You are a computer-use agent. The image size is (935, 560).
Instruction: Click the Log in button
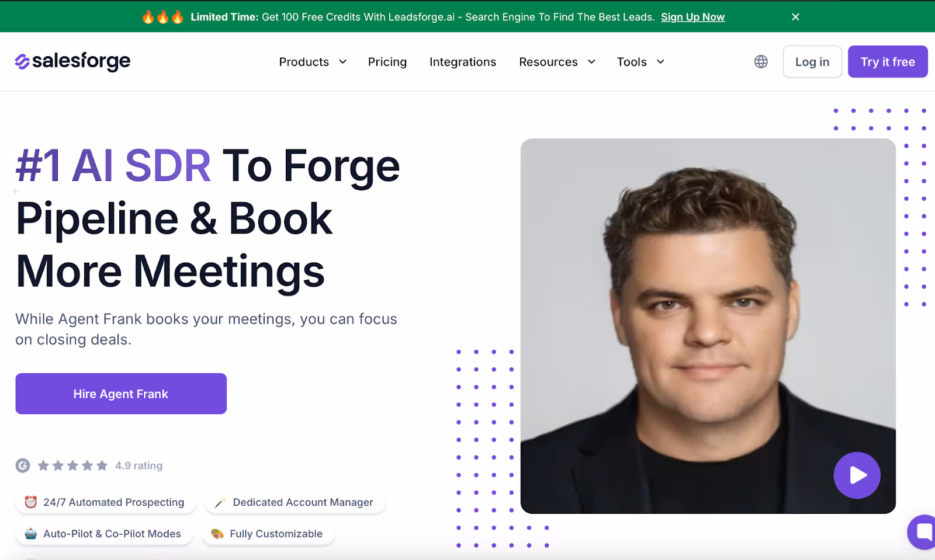tap(812, 61)
